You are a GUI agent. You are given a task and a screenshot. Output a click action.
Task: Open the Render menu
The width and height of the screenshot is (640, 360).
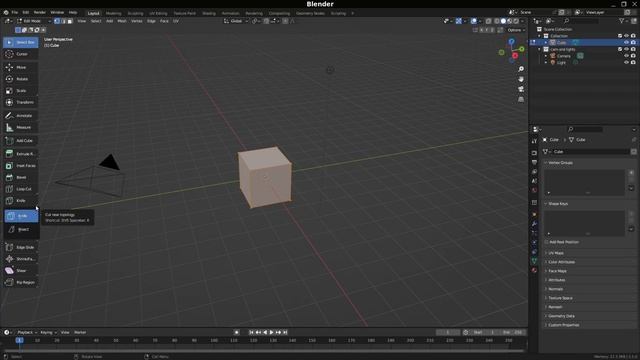point(40,13)
